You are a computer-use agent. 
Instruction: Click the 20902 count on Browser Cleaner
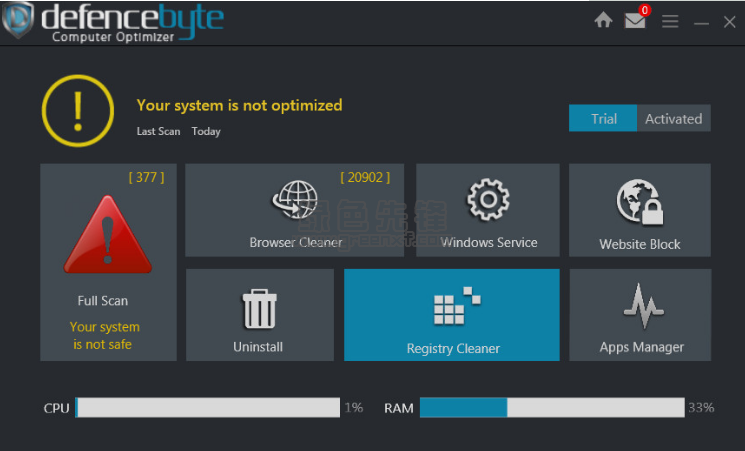(365, 177)
